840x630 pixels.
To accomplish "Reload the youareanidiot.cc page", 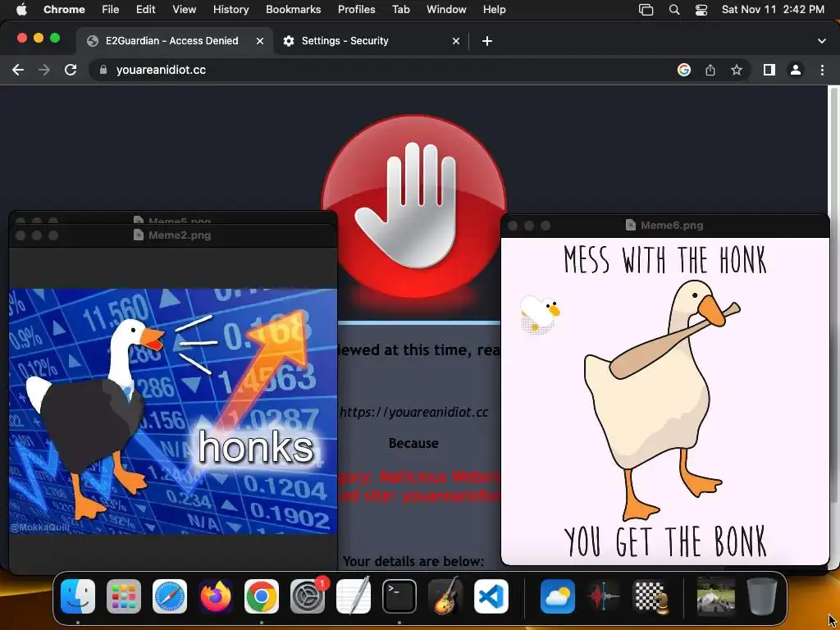I will (71, 70).
